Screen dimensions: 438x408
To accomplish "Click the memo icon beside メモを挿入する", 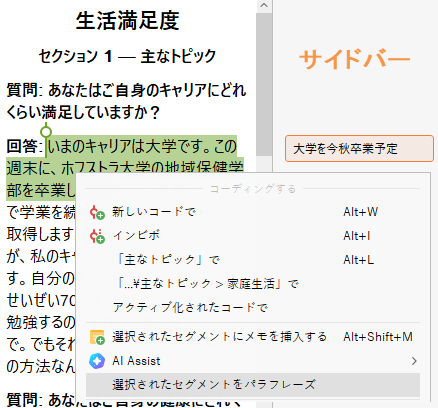I will coord(97,337).
